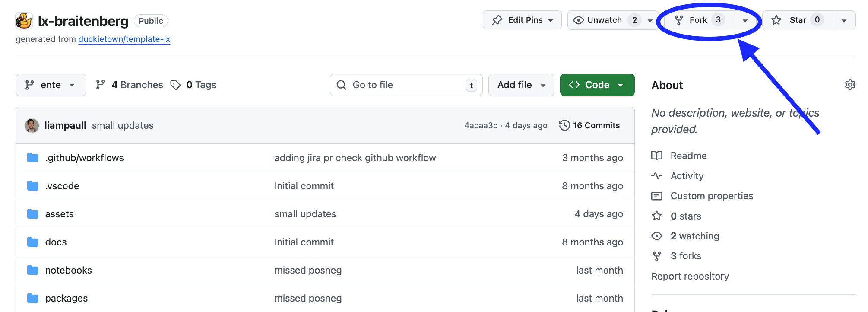Open the notebooks folder
This screenshot has height=312, width=868.
coord(68,271)
